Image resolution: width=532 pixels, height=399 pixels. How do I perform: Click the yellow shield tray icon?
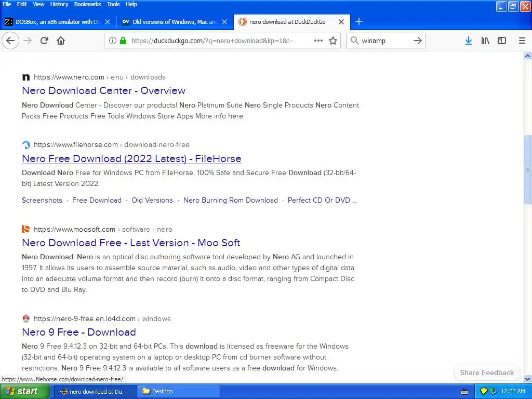point(484,391)
